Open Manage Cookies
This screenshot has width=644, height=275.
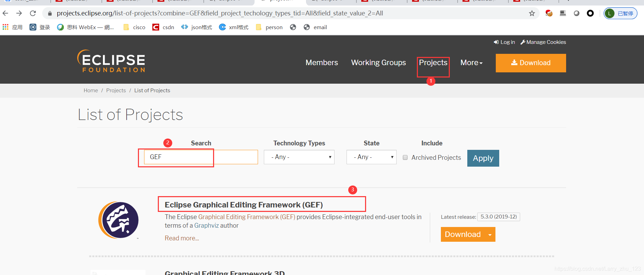point(543,42)
